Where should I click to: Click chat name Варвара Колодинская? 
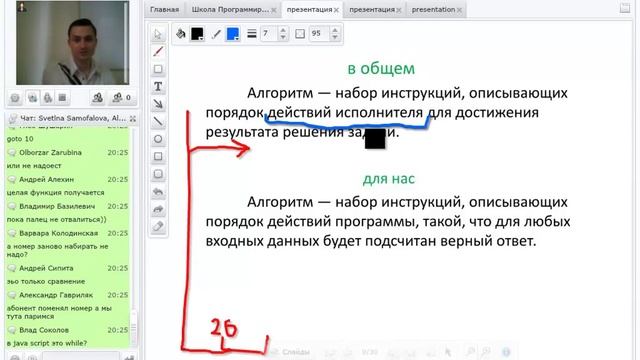[x=59, y=233]
